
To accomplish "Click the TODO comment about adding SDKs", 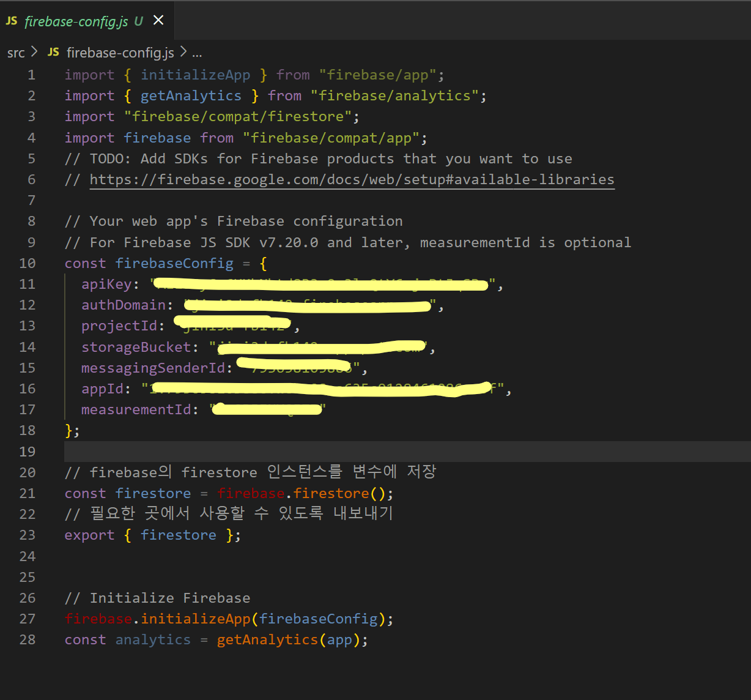I will [x=319, y=158].
